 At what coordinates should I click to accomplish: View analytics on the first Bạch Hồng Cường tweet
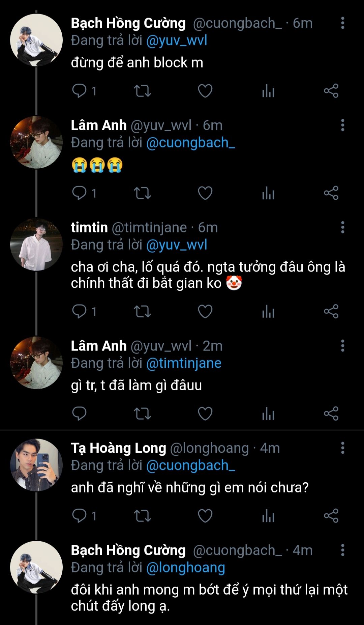(268, 91)
